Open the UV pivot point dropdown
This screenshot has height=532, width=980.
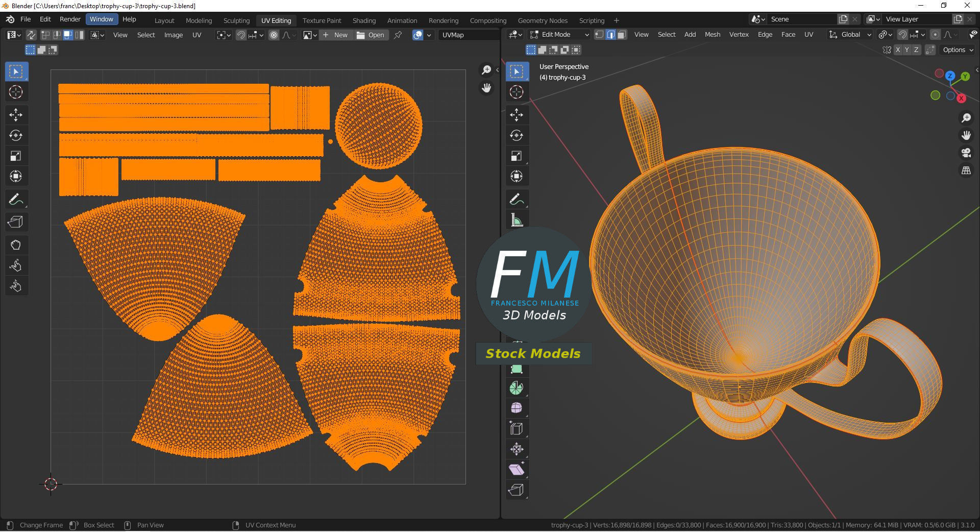[x=224, y=35]
